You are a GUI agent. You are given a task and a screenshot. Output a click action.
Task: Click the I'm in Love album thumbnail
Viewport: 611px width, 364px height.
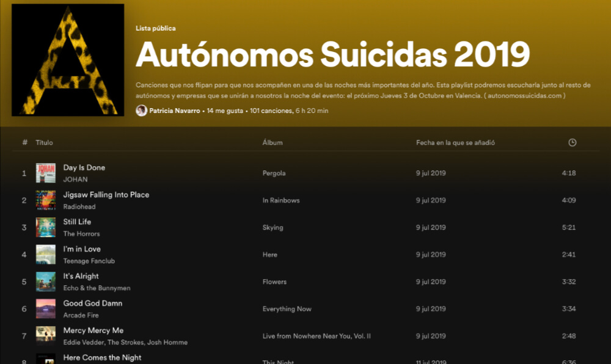(x=46, y=255)
